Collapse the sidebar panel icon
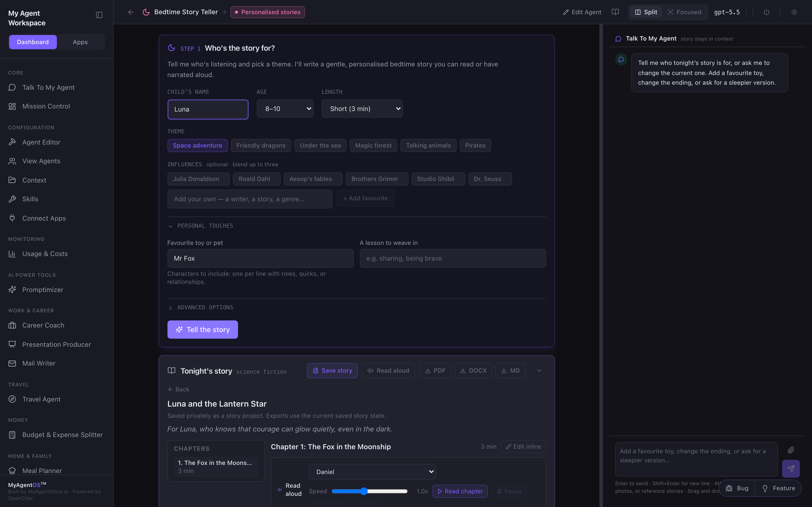 click(x=99, y=15)
